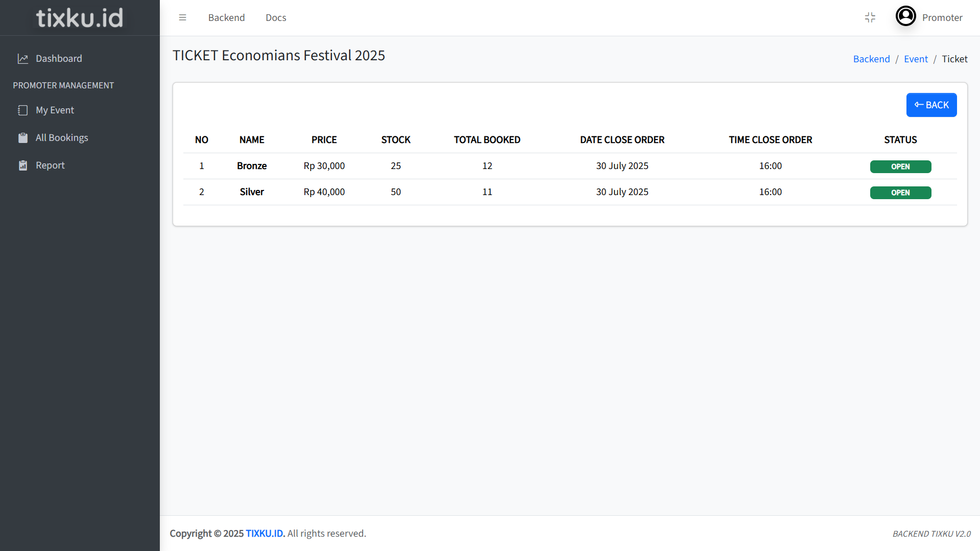Toggle the sidebar with the hamburger icon
This screenshot has height=551, width=980.
click(x=182, y=17)
